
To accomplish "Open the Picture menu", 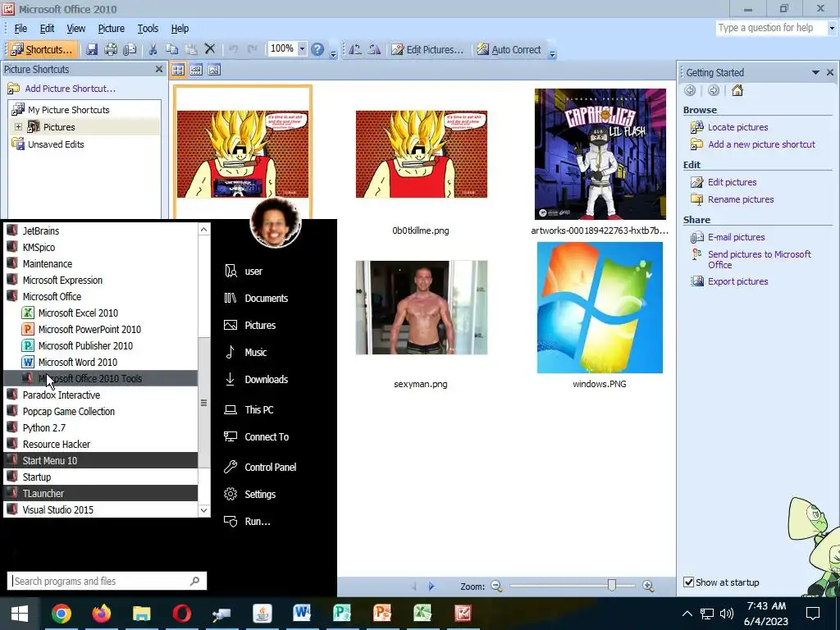I will click(111, 29).
